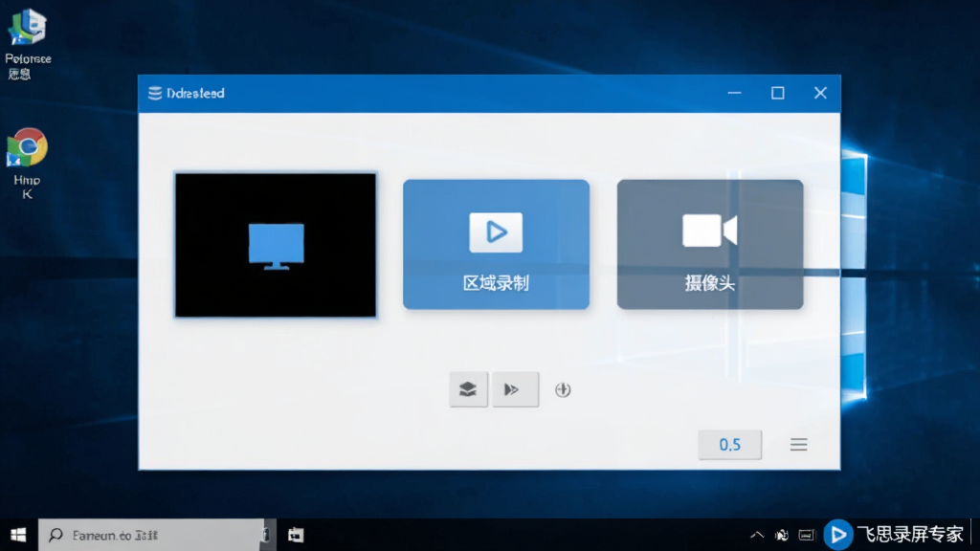This screenshot has width=980, height=551.
Task: Select the full-screen monitor recording thumbnail
Action: [276, 245]
